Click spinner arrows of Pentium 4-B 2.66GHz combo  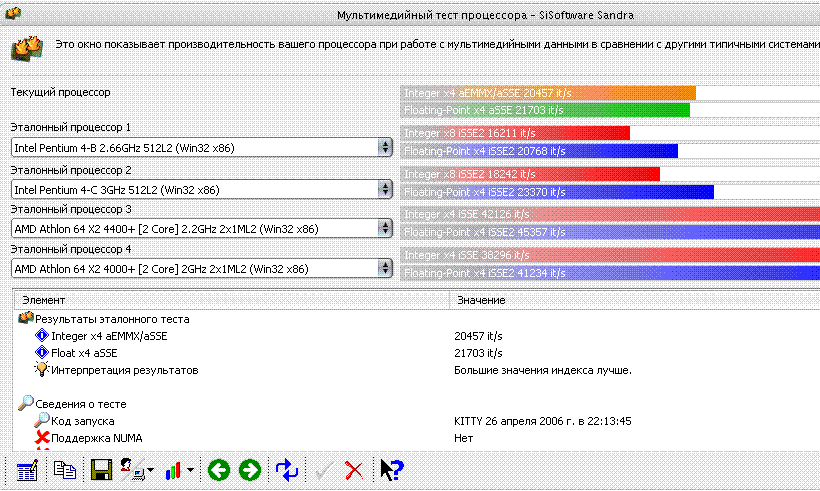click(x=385, y=147)
